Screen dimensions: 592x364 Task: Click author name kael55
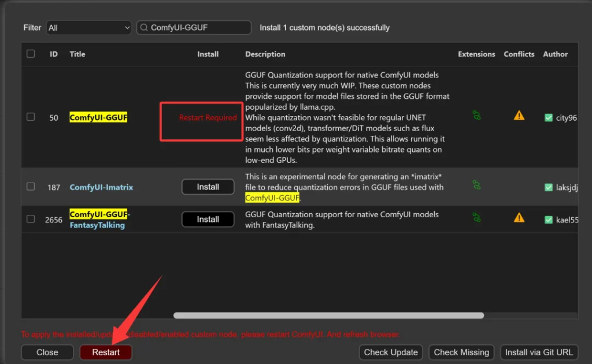[x=567, y=220]
